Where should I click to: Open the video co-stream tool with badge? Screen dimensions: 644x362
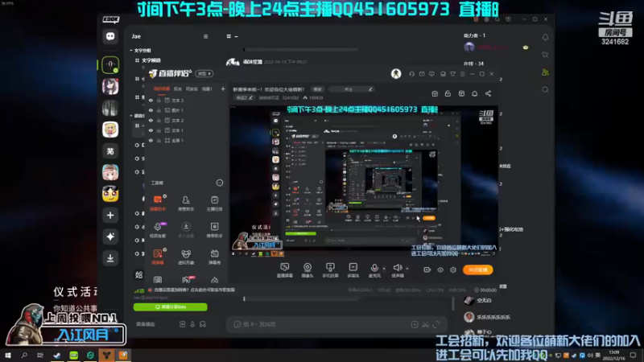[x=158, y=230]
